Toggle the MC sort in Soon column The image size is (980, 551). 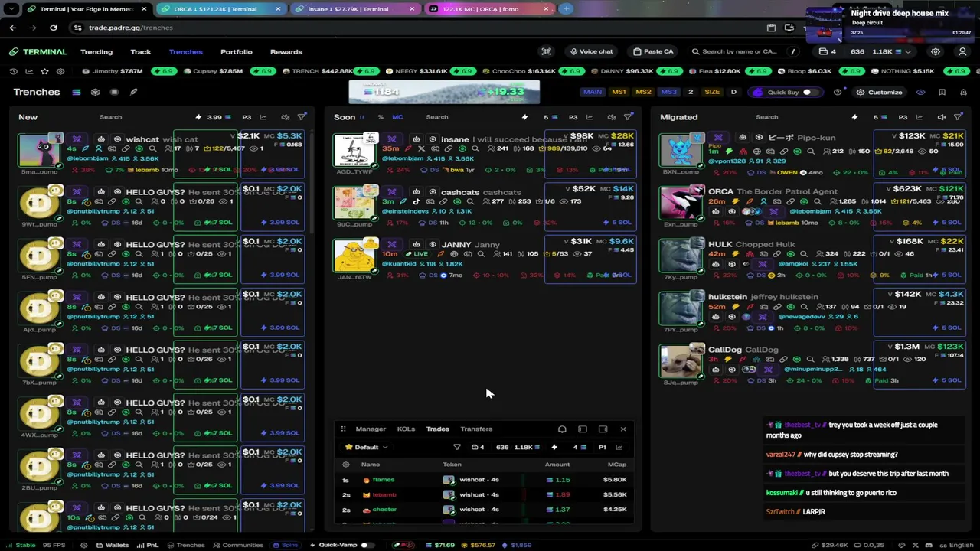[397, 117]
